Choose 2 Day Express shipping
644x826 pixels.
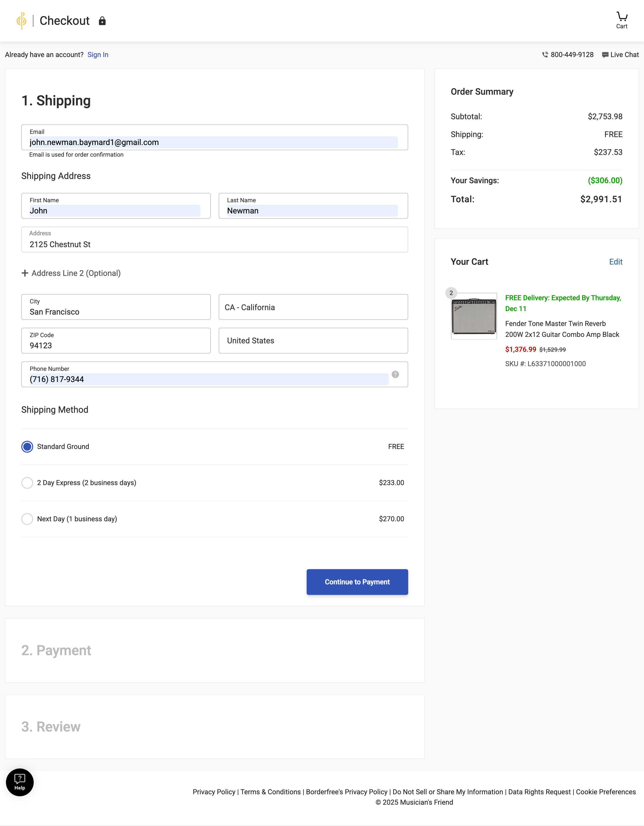(x=27, y=483)
